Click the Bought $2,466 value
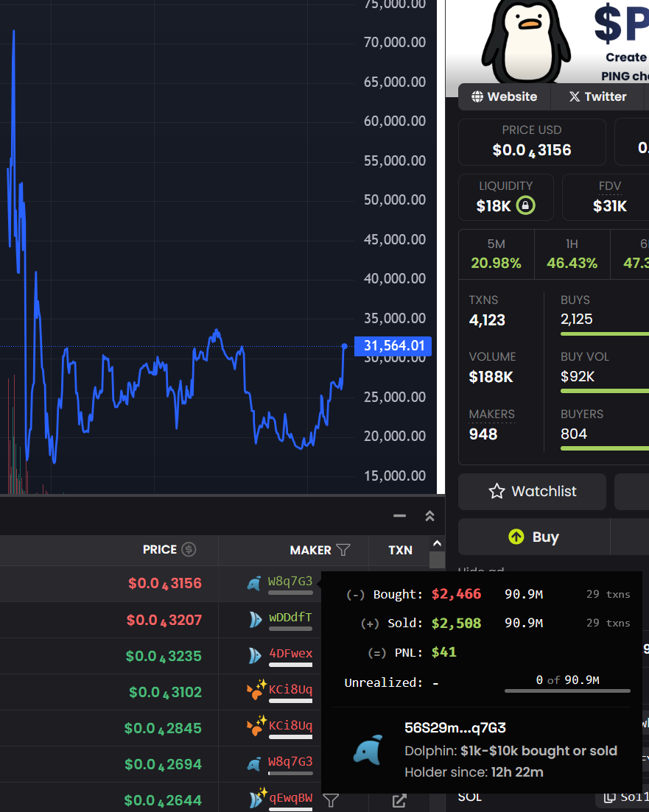This screenshot has height=812, width=649. click(x=456, y=594)
